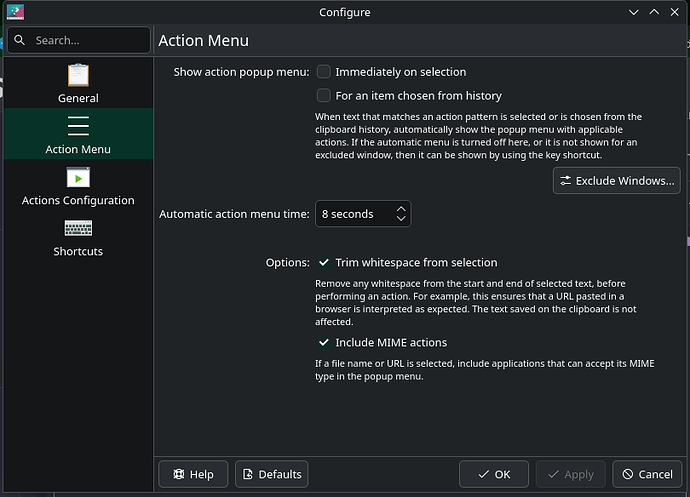Select the Action Menu hamburger icon
This screenshot has width=690, height=497.
pos(78,126)
